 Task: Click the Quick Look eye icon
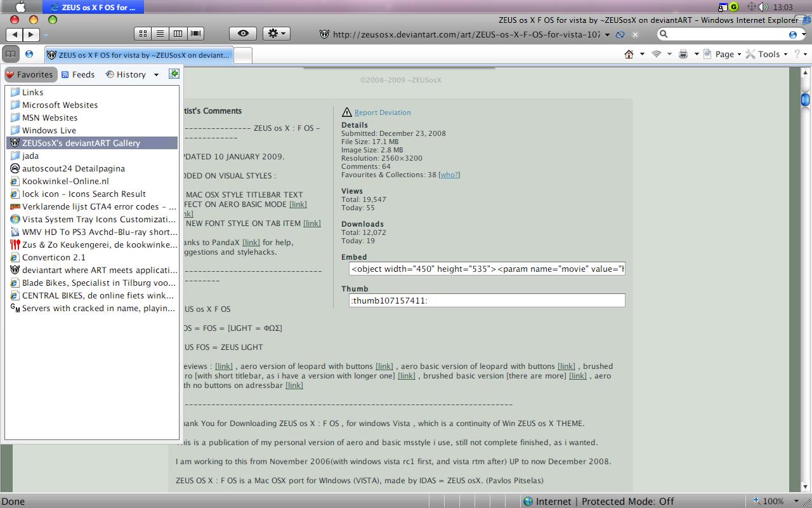point(242,33)
